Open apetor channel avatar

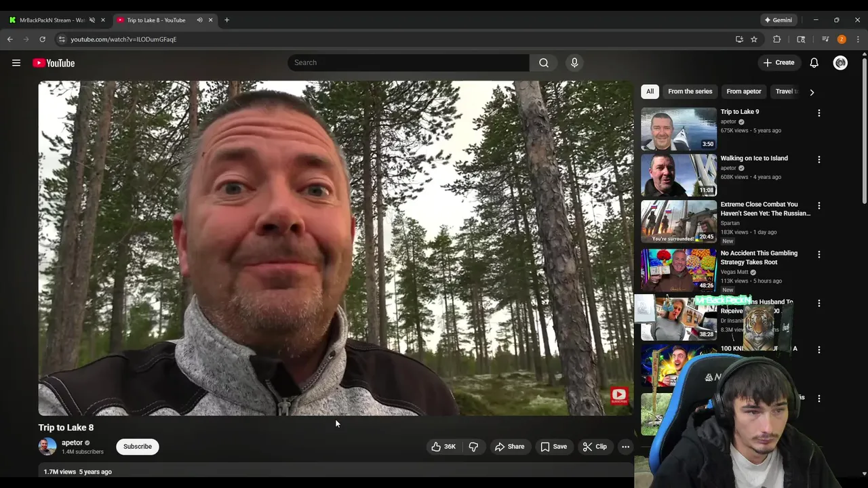[x=47, y=447]
